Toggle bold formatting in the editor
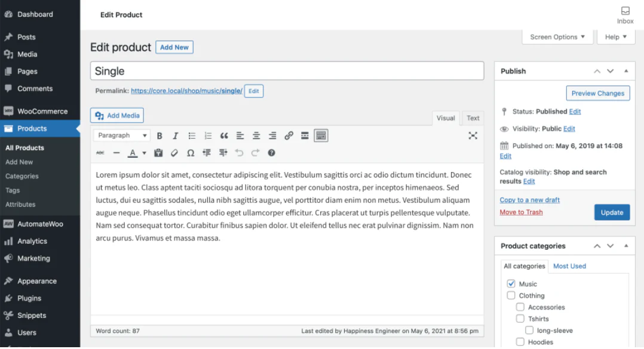 (160, 135)
